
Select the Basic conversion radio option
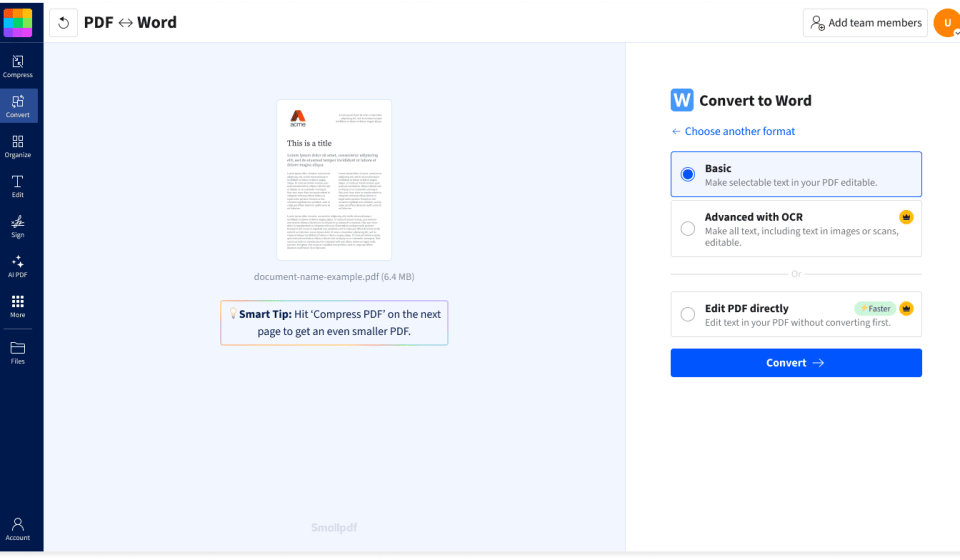(688, 174)
